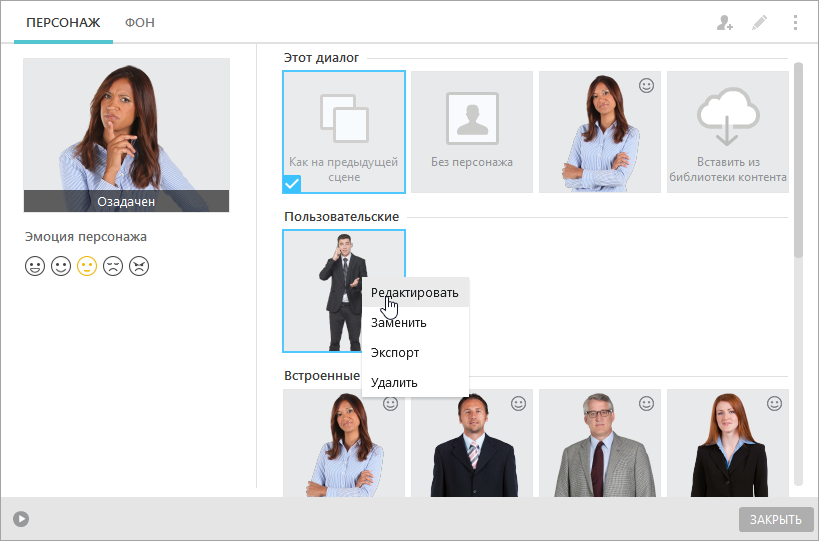The height and width of the screenshot is (541, 819).
Task: Switch to the ФОН tab
Action: pyautogui.click(x=139, y=22)
